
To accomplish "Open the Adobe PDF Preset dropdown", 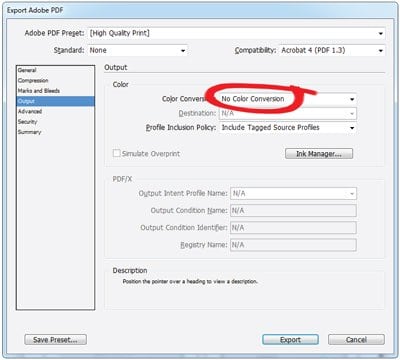I will tap(236, 33).
